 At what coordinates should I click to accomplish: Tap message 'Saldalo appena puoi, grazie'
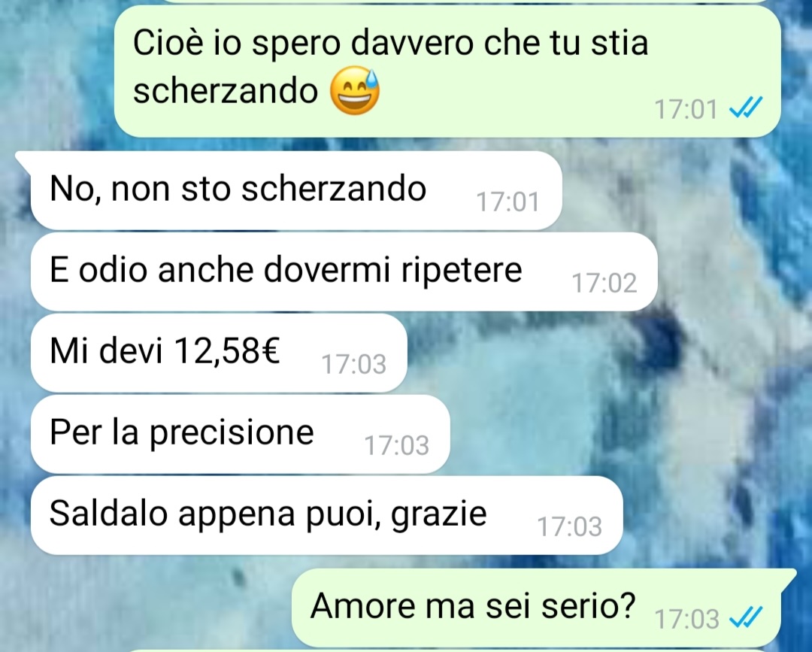[x=327, y=515]
